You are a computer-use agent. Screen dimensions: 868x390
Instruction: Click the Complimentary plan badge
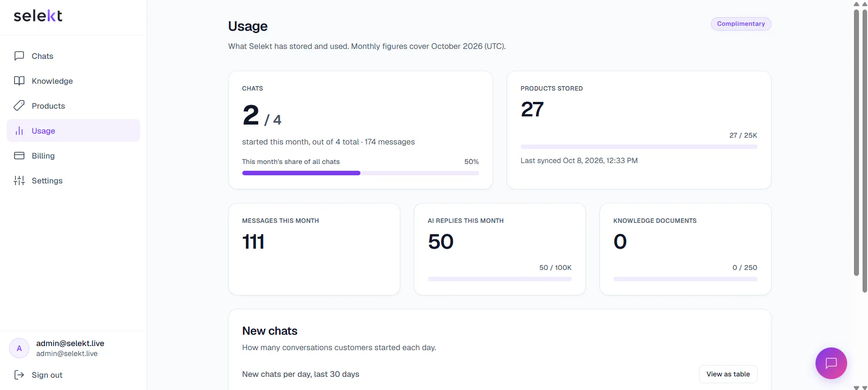(741, 24)
